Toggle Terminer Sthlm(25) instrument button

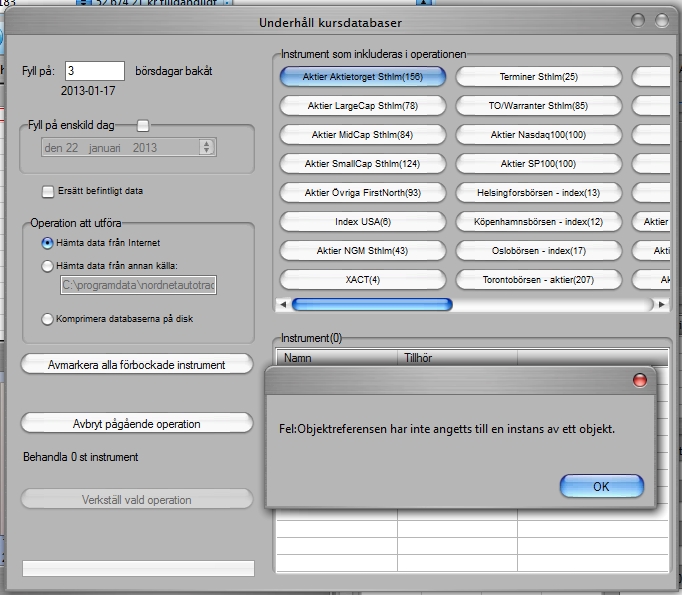539,77
